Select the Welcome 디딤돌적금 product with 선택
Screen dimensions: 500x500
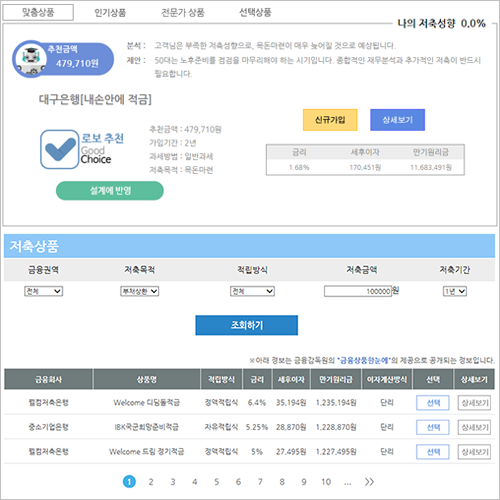coord(433,403)
